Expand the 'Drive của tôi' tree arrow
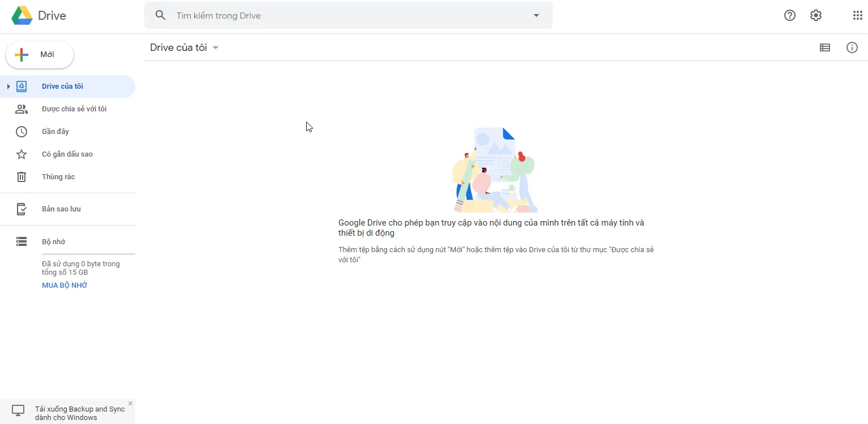This screenshot has height=424, width=868. [8, 86]
